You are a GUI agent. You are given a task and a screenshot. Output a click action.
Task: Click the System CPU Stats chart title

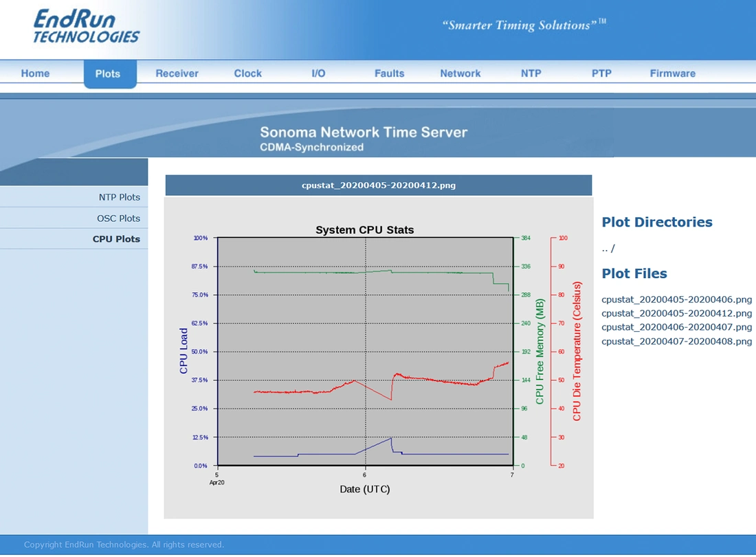point(364,230)
